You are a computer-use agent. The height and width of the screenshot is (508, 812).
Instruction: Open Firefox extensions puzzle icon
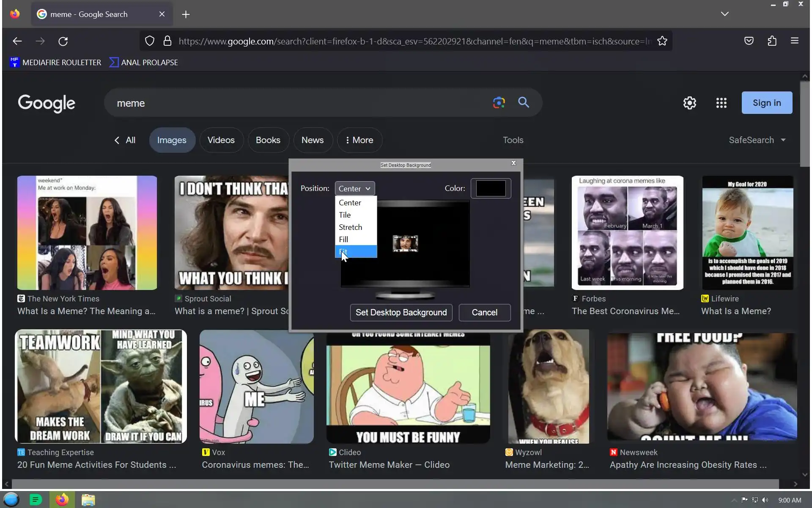[x=772, y=41]
